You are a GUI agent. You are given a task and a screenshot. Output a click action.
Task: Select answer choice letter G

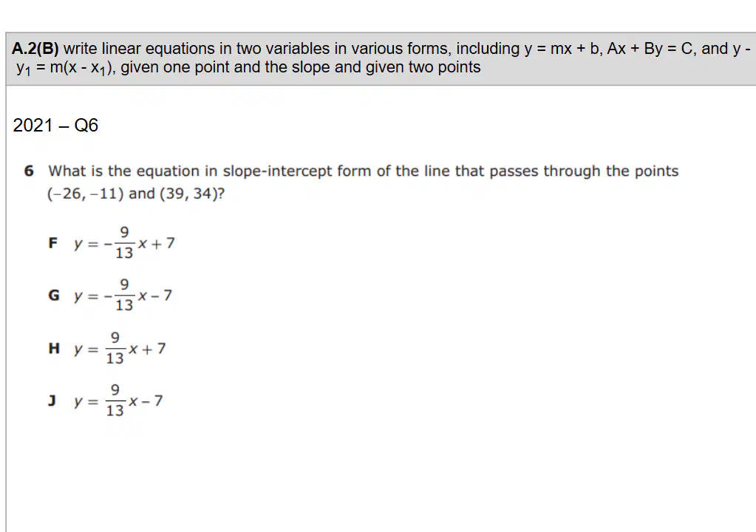[53, 295]
